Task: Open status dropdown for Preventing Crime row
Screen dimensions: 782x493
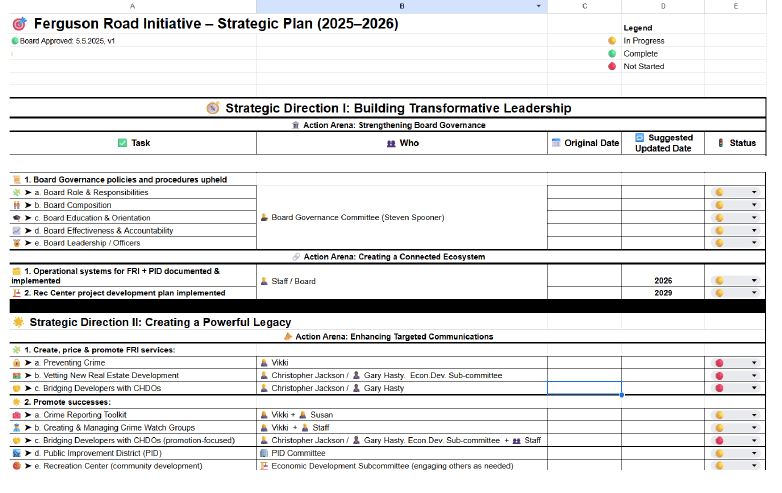Action: [x=754, y=362]
